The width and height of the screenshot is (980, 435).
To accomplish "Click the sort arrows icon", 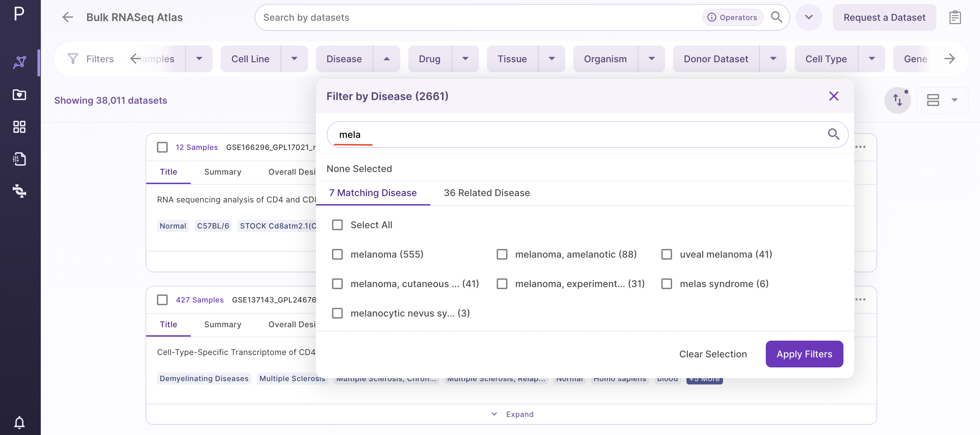I will click(897, 100).
